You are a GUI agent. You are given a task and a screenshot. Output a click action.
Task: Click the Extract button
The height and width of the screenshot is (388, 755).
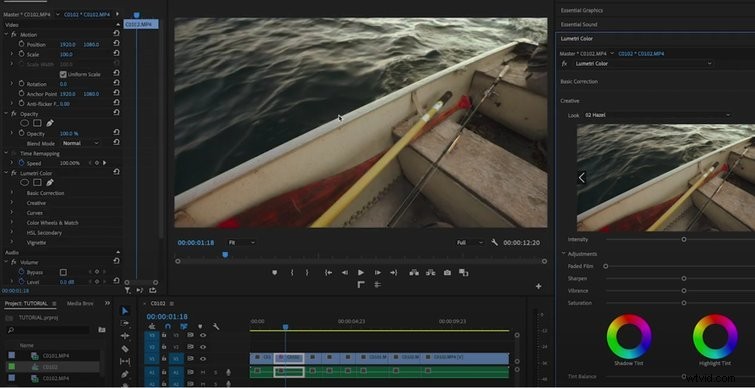click(430, 272)
